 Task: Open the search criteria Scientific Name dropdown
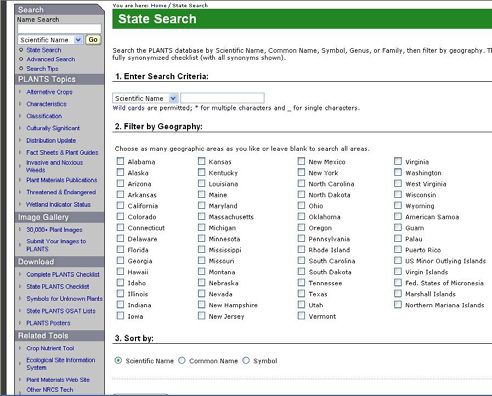click(145, 98)
